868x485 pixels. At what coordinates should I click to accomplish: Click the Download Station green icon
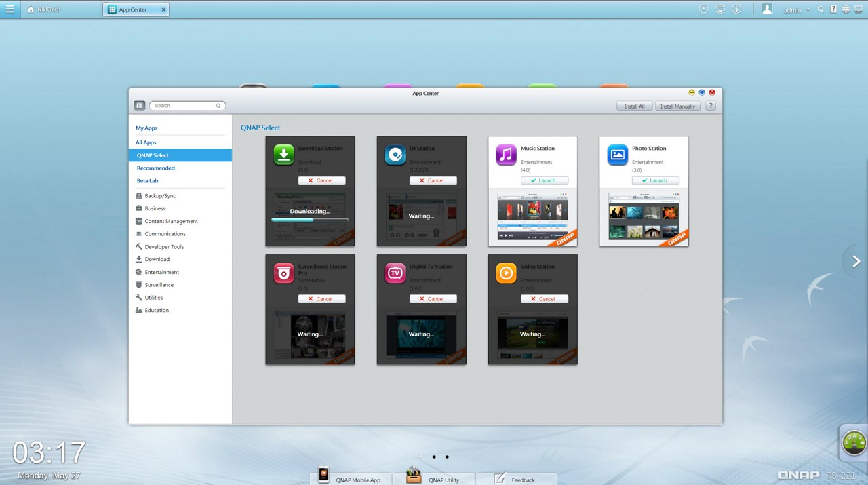click(284, 155)
